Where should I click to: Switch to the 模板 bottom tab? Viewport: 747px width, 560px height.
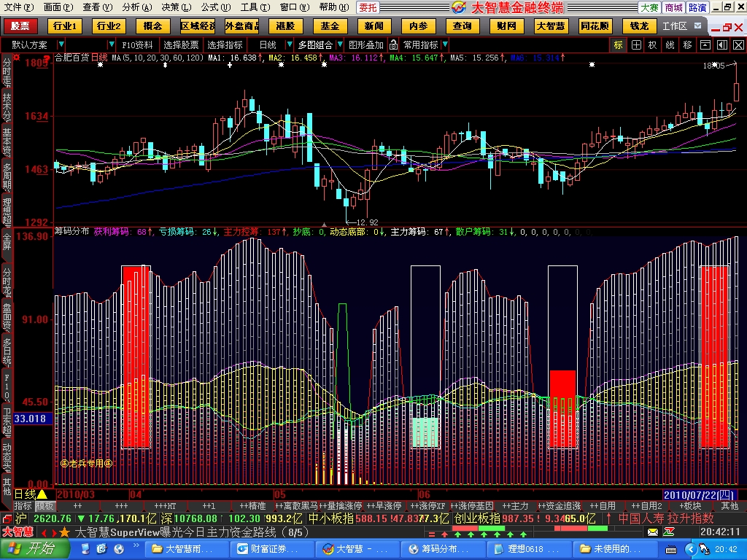pyautogui.click(x=44, y=506)
